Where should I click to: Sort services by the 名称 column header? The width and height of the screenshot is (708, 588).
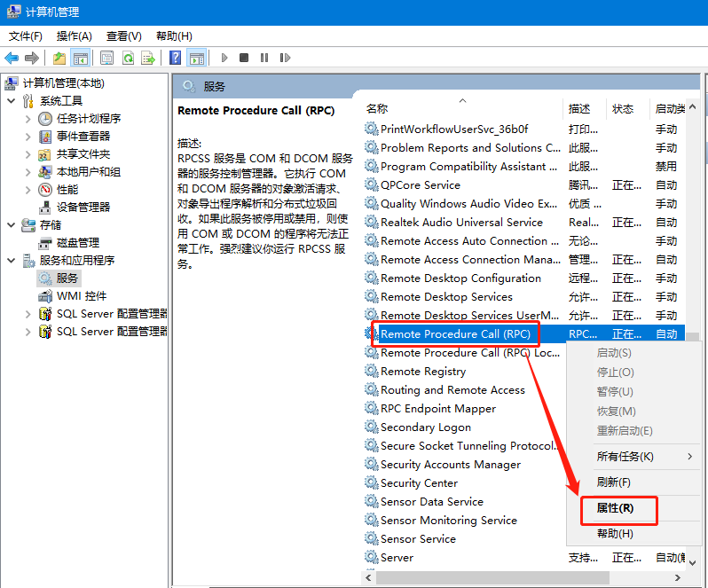[377, 108]
